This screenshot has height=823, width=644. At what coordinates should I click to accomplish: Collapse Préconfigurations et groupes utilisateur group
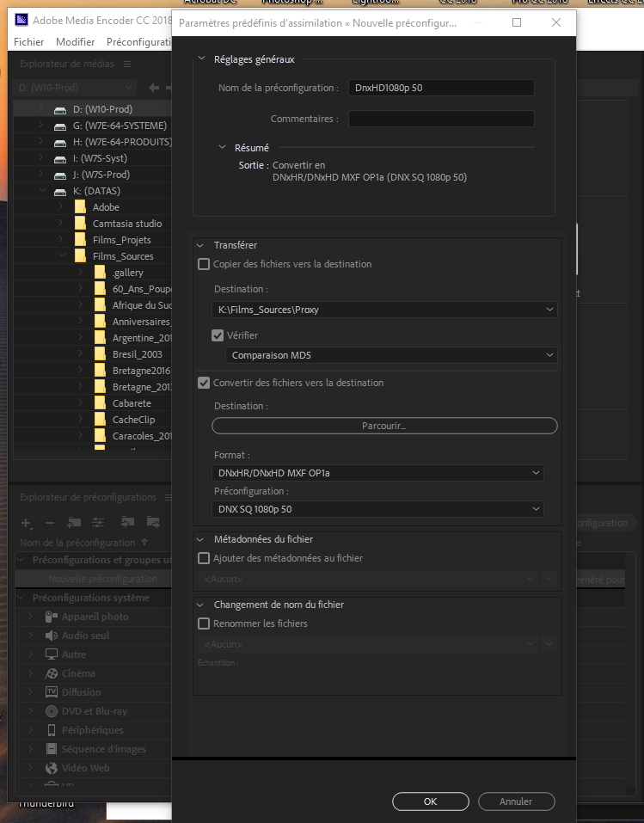[x=21, y=560]
